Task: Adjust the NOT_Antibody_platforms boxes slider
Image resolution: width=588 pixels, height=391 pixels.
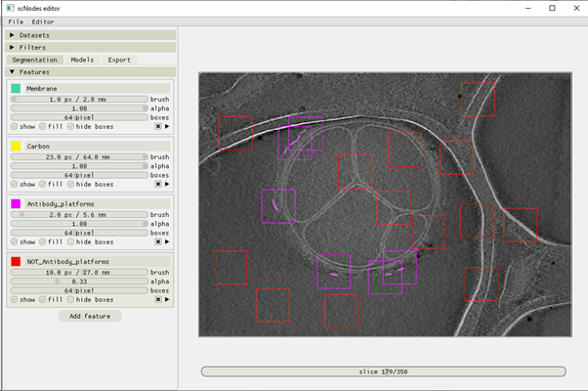Action: click(x=79, y=290)
